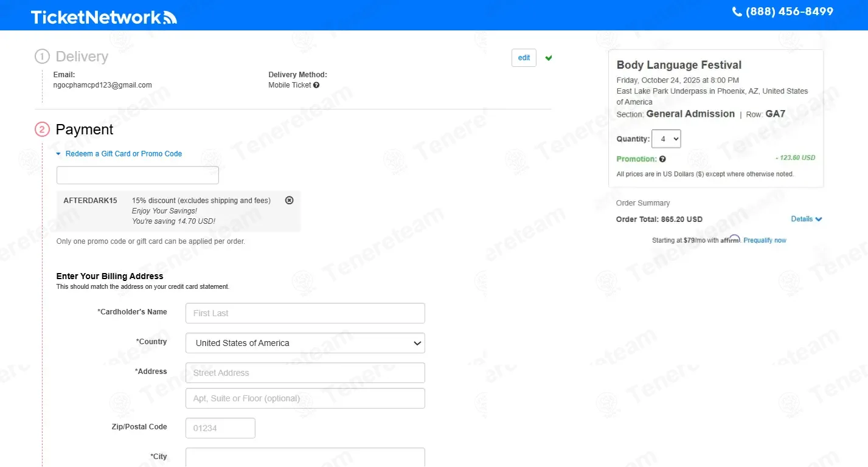The width and height of the screenshot is (868, 467).
Task: Click the Delivery heading
Action: click(82, 57)
